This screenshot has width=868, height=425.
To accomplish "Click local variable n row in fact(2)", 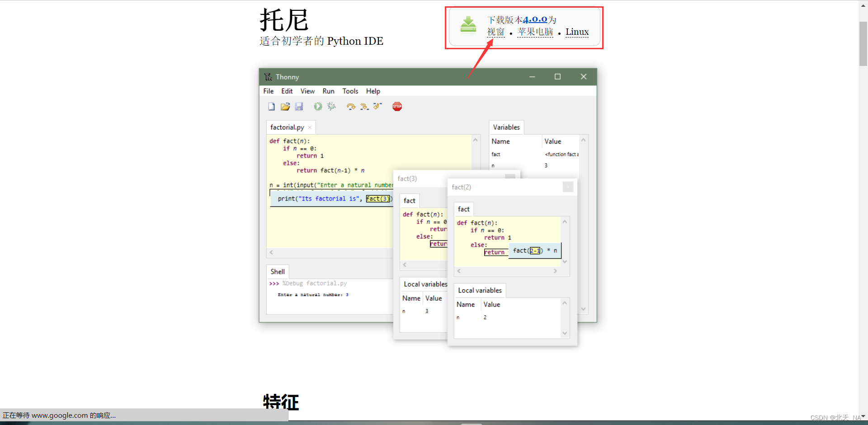I will coord(507,318).
